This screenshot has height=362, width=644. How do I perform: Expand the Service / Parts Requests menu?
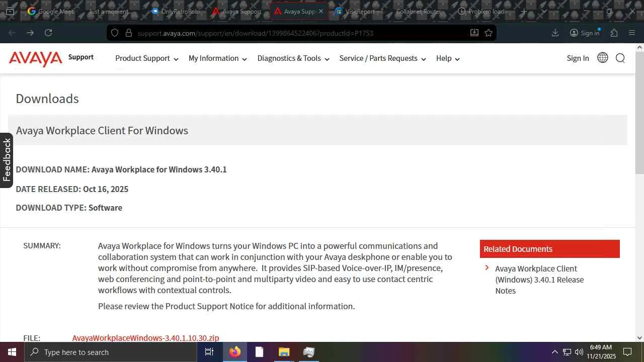(383, 58)
